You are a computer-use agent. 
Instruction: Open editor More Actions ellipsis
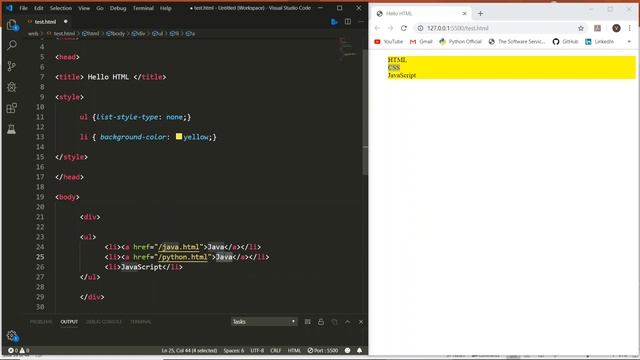pyautogui.click(x=361, y=22)
